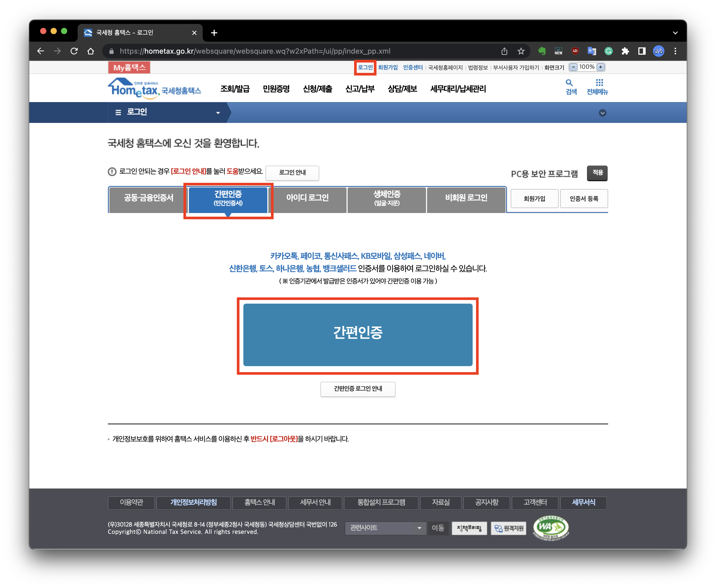
Task: Open the 회원가입 signup link
Action: click(387, 67)
